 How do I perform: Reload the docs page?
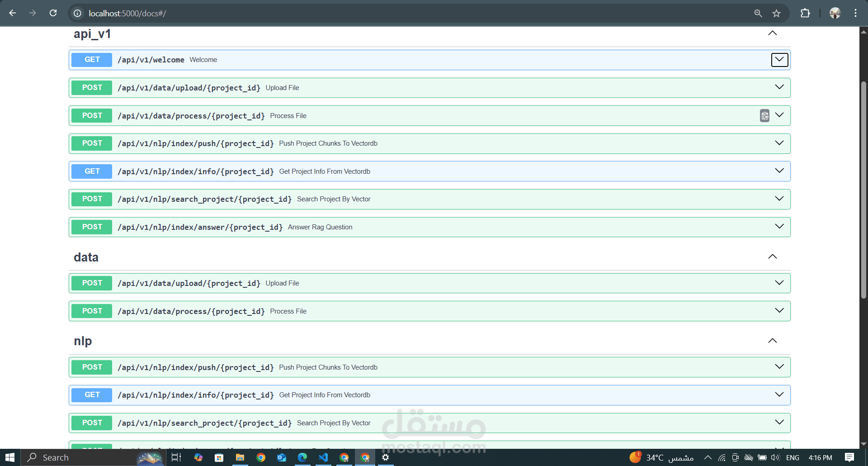tap(53, 13)
